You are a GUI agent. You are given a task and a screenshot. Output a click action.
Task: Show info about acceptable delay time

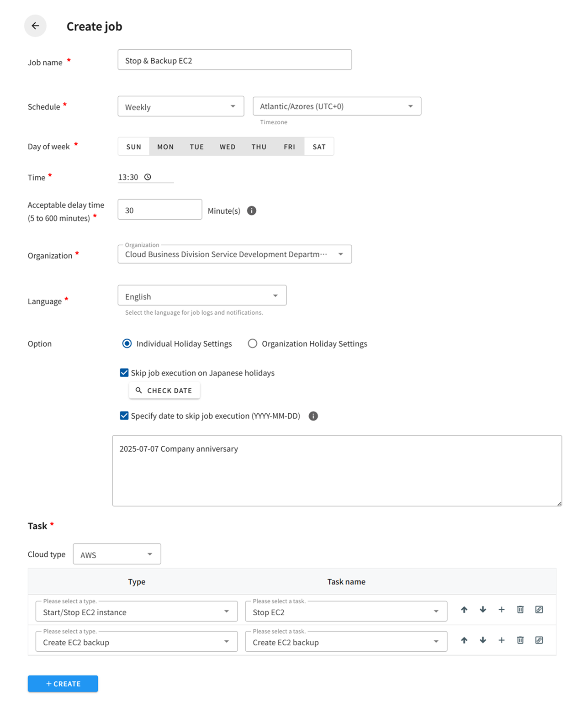[252, 211]
